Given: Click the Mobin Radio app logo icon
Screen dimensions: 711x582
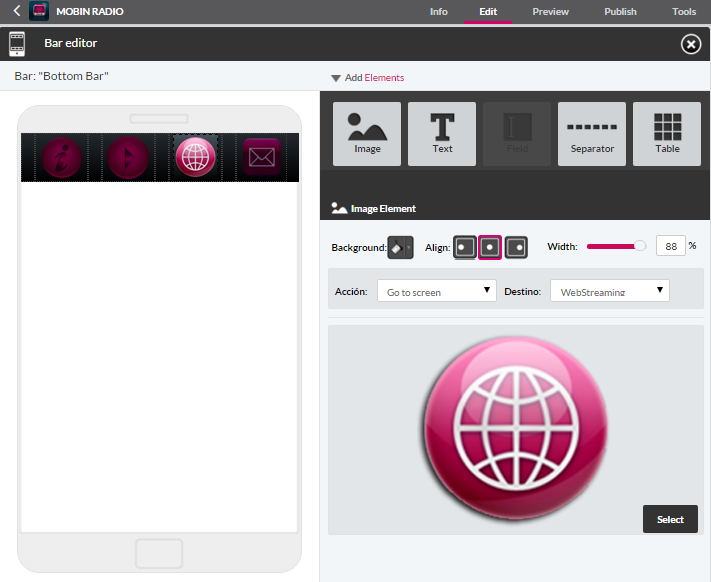Looking at the screenshot, I should (39, 11).
